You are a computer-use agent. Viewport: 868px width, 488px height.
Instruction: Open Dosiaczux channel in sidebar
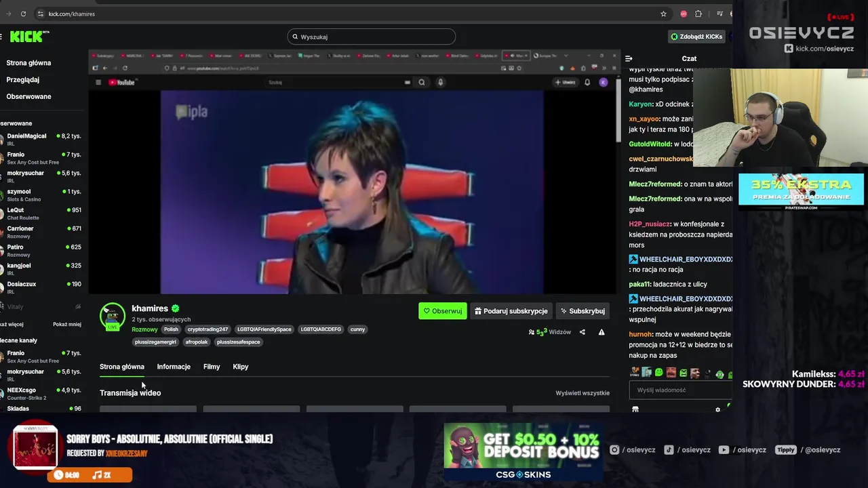[x=41, y=287]
